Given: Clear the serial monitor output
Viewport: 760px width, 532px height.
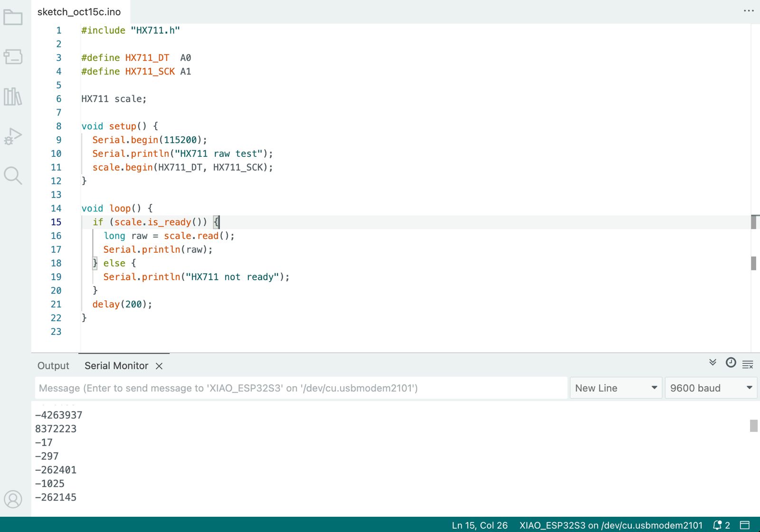Looking at the screenshot, I should pos(748,365).
